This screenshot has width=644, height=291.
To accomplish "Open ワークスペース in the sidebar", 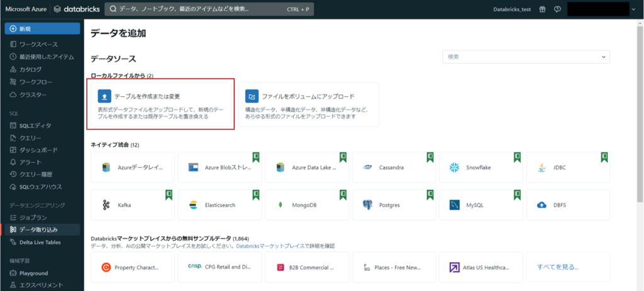I will (38, 44).
